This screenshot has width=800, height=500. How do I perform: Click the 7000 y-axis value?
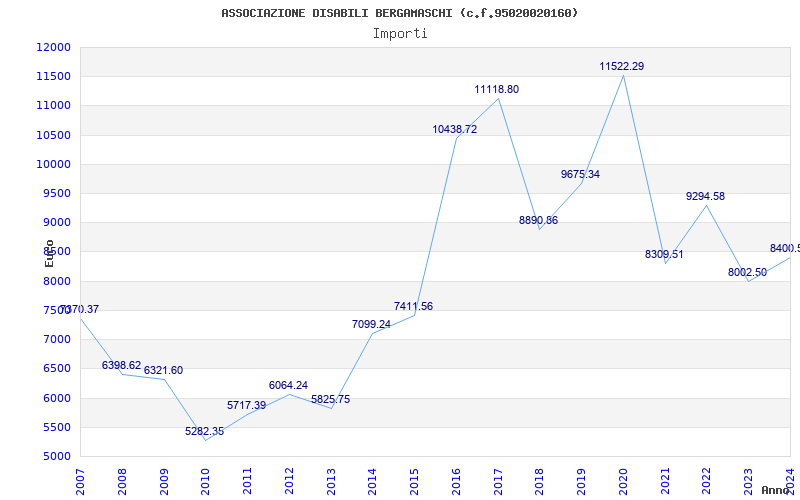[56, 339]
